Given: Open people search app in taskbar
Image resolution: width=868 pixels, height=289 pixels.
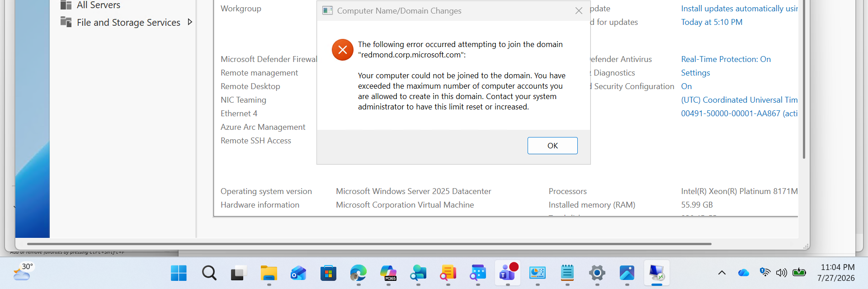Looking at the screenshot, I should [x=418, y=273].
